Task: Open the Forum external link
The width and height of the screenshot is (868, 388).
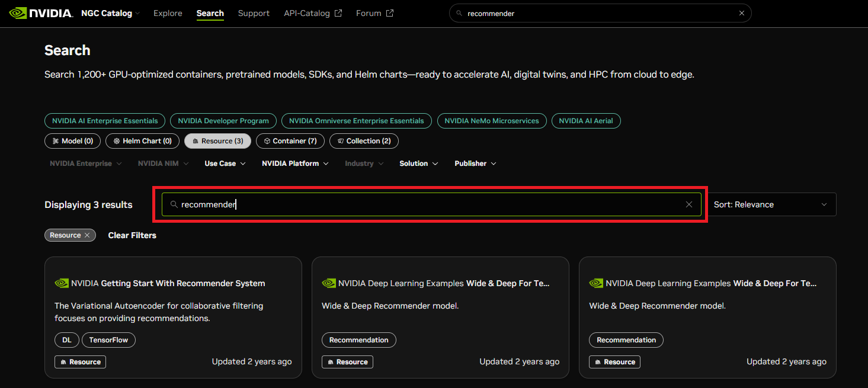Action: (x=374, y=13)
